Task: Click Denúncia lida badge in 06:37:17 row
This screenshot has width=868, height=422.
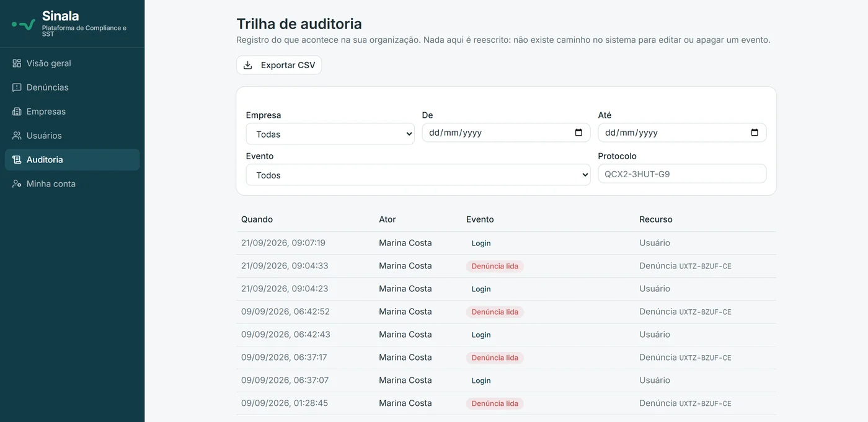Action: pyautogui.click(x=495, y=358)
